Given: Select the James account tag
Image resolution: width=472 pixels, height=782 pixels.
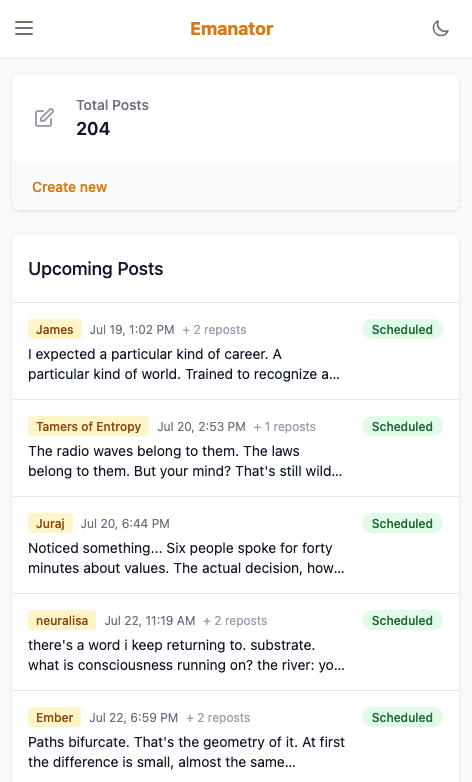Looking at the screenshot, I should 55,330.
